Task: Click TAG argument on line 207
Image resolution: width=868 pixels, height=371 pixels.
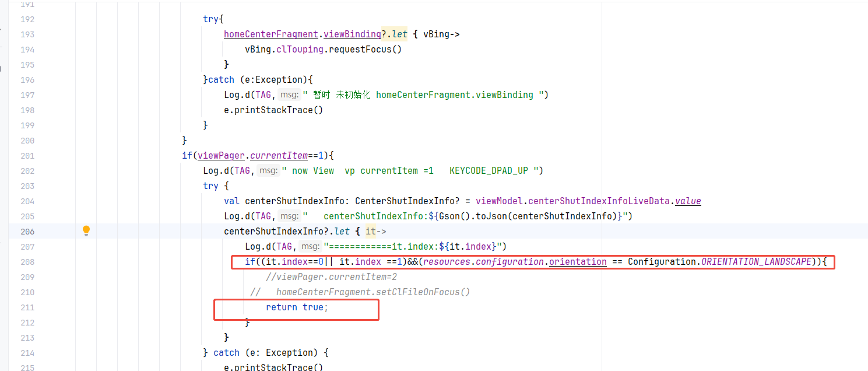Action: [x=284, y=247]
